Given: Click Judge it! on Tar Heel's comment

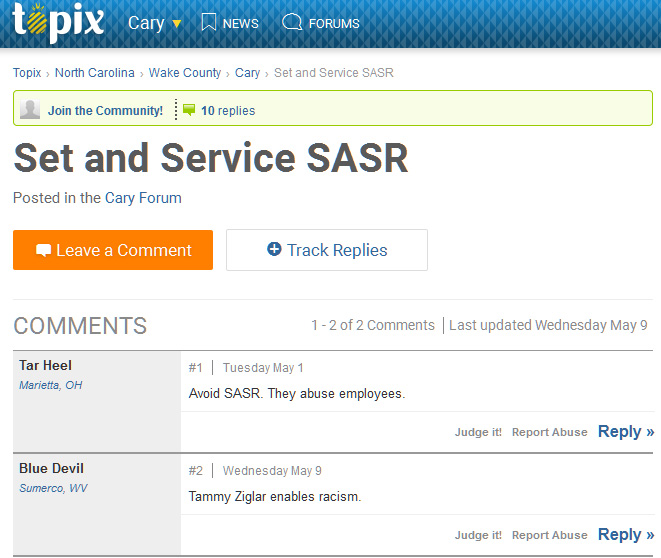Looking at the screenshot, I should pos(478,432).
